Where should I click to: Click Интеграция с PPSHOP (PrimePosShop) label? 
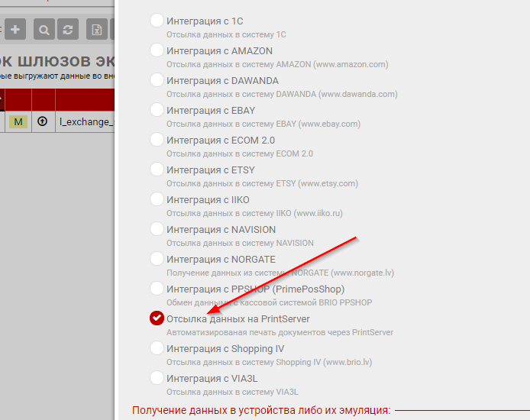point(255,289)
